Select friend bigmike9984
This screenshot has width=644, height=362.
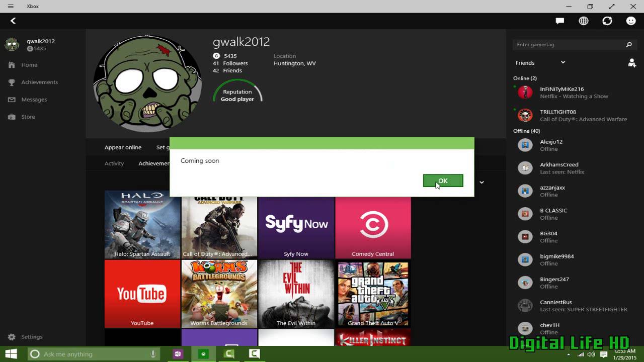click(x=575, y=260)
